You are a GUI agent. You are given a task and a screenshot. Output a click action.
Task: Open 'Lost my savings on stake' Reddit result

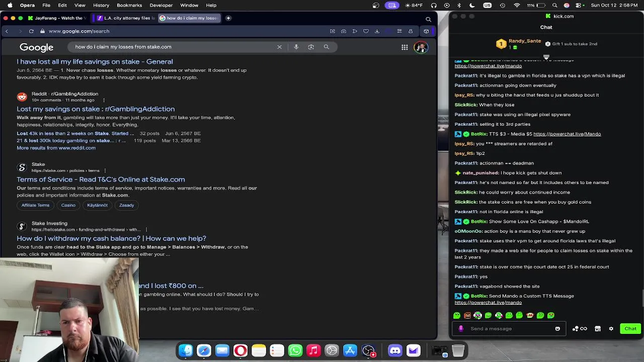click(96, 109)
